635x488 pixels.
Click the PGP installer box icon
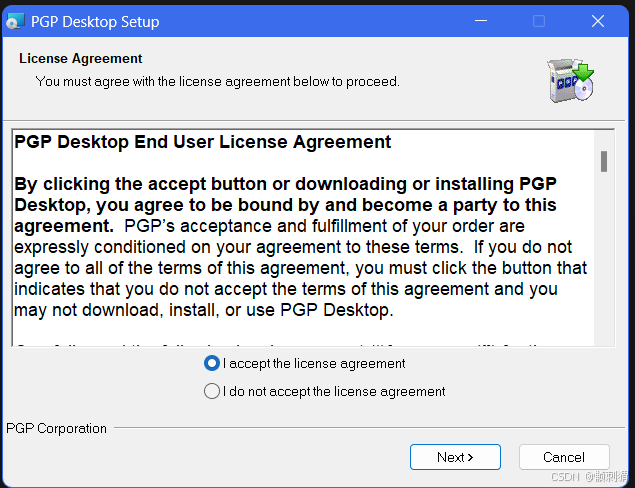570,81
